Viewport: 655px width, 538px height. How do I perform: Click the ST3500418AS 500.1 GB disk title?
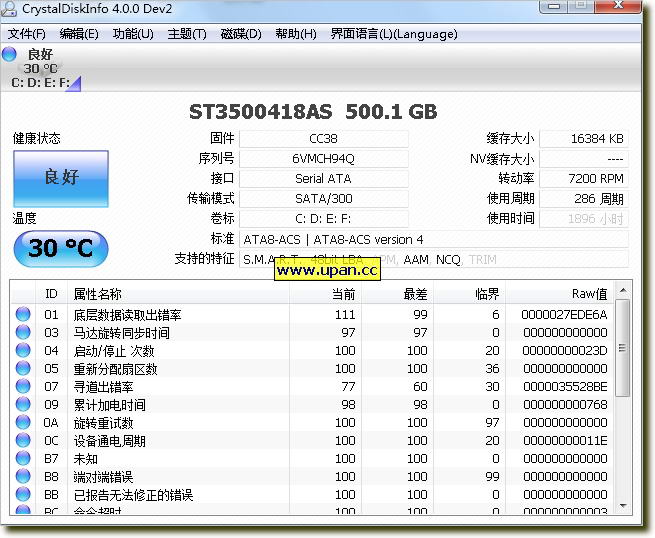[x=313, y=112]
